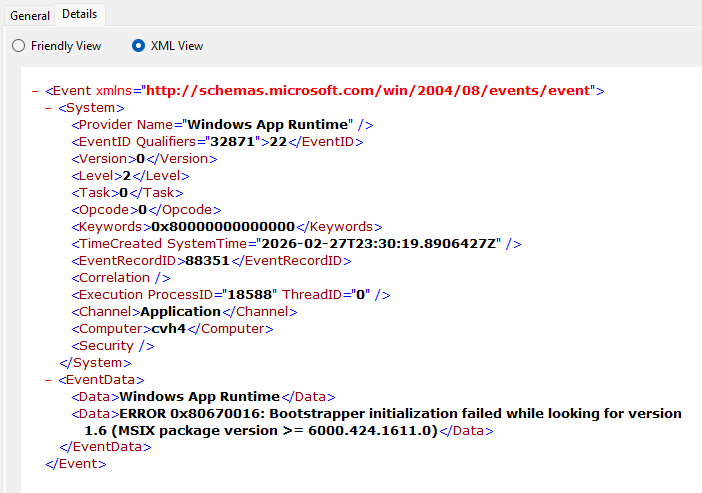Click the first Data value Windows App Runtime
The width and height of the screenshot is (702, 493).
(200, 397)
